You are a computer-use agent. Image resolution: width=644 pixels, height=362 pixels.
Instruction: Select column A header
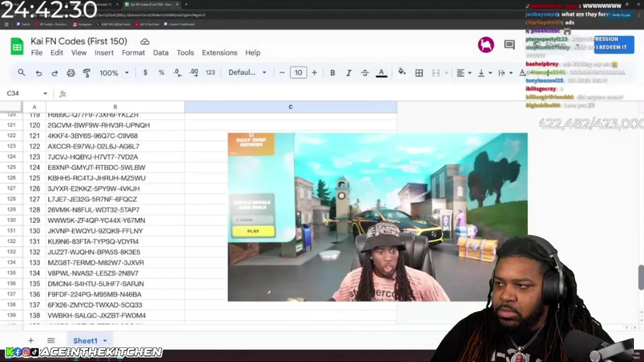[34, 107]
